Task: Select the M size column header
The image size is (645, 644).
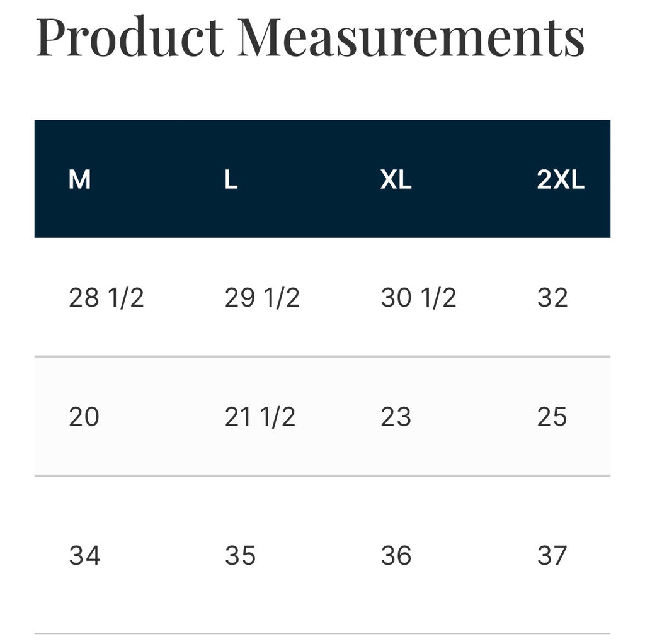Action: pyautogui.click(x=79, y=179)
